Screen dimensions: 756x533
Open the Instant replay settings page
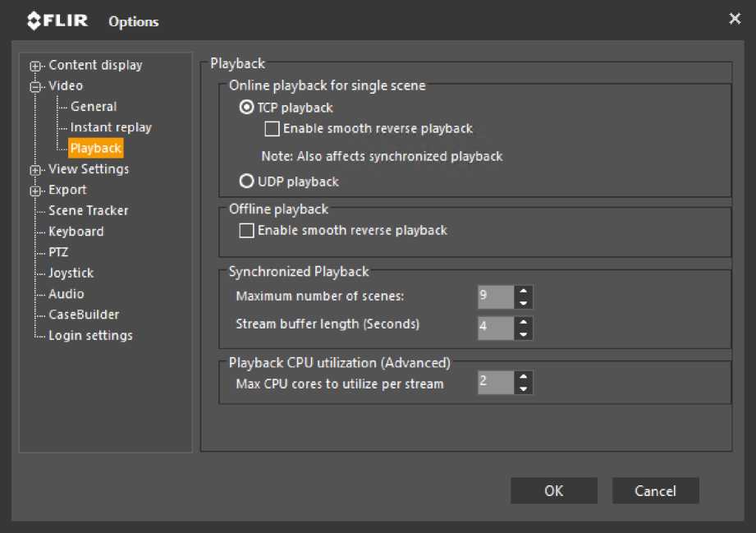click(x=111, y=127)
